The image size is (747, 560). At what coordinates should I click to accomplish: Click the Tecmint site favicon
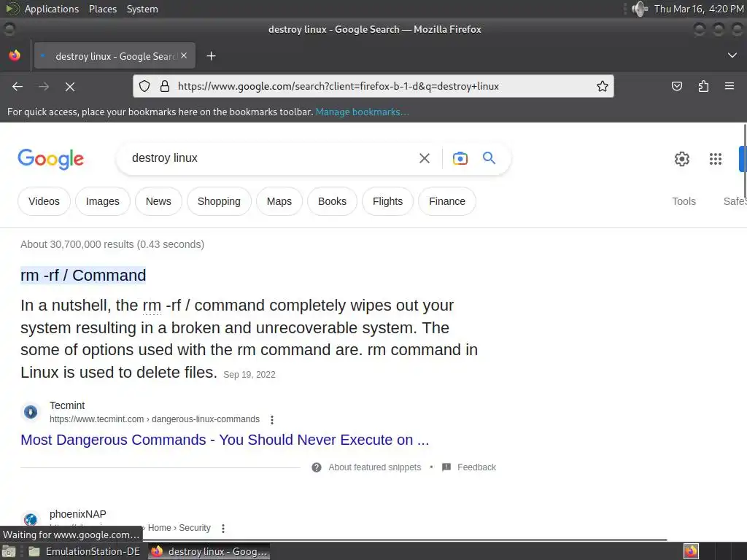[x=31, y=411]
